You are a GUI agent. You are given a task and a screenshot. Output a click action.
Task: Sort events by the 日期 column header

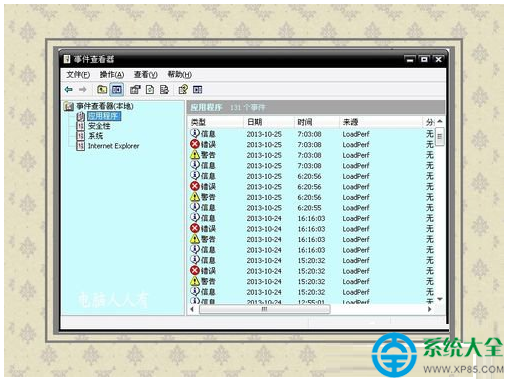click(x=268, y=122)
